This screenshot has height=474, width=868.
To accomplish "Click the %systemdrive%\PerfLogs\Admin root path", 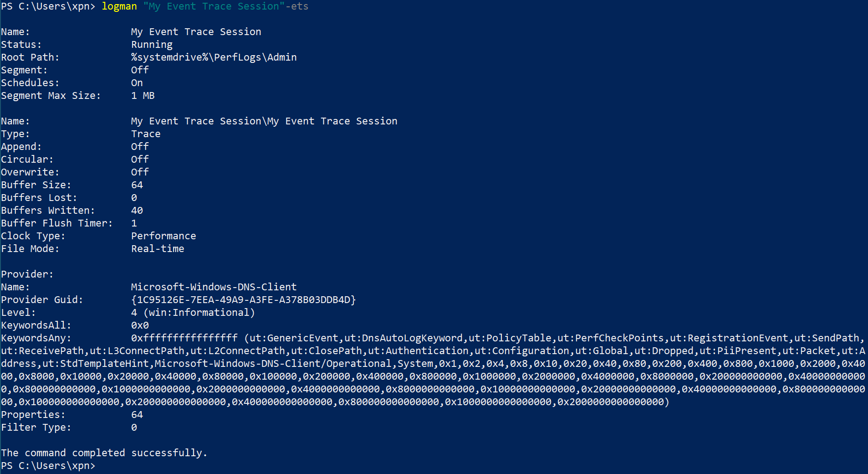I will click(x=214, y=57).
